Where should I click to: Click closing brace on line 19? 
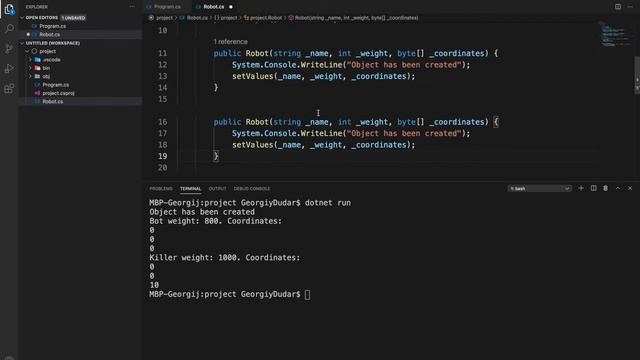(x=216, y=156)
